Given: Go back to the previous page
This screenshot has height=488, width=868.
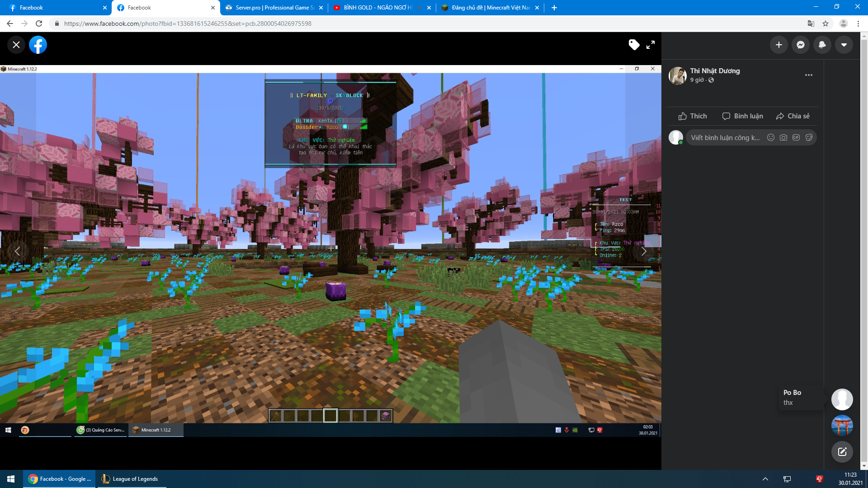Looking at the screenshot, I should [x=10, y=23].
